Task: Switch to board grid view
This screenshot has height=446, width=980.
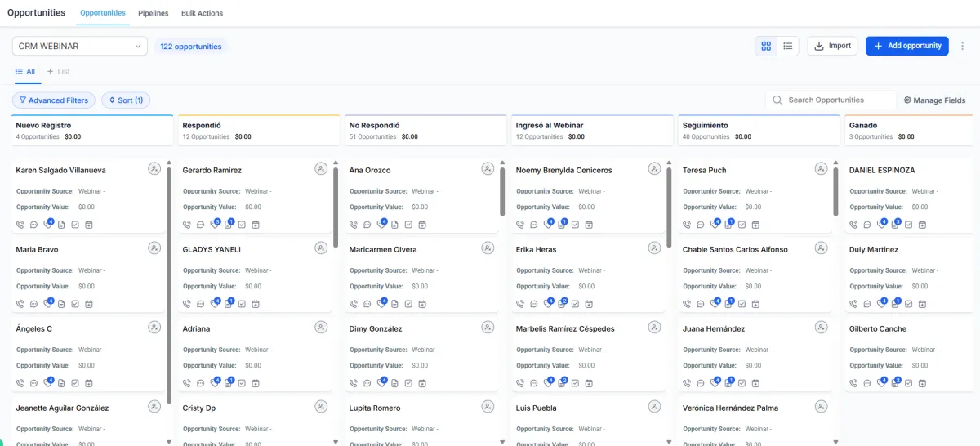Action: click(766, 46)
